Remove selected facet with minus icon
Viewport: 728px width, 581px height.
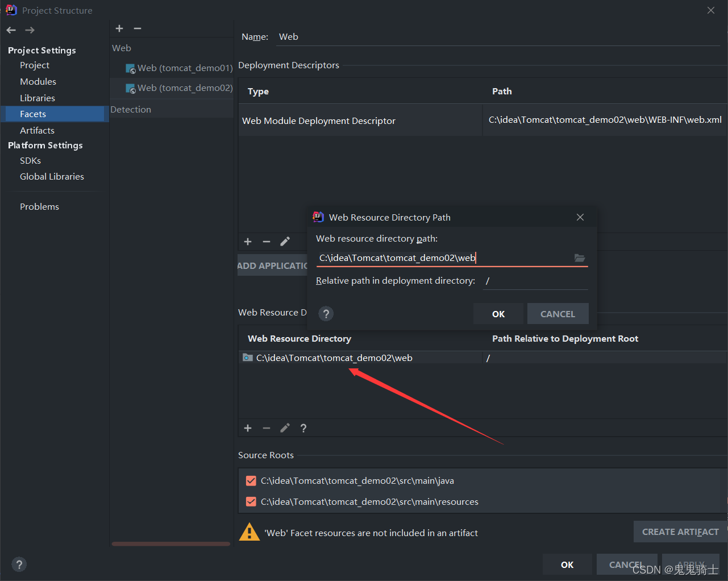(x=138, y=28)
